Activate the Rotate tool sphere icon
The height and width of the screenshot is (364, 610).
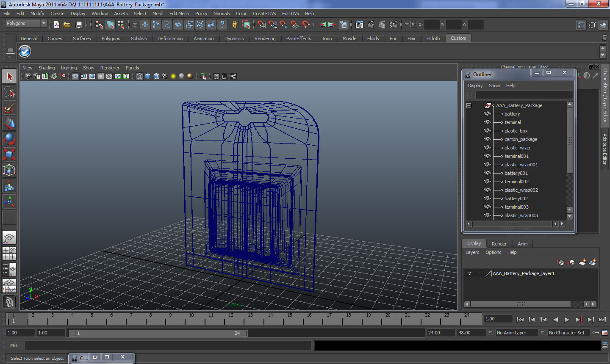9,139
